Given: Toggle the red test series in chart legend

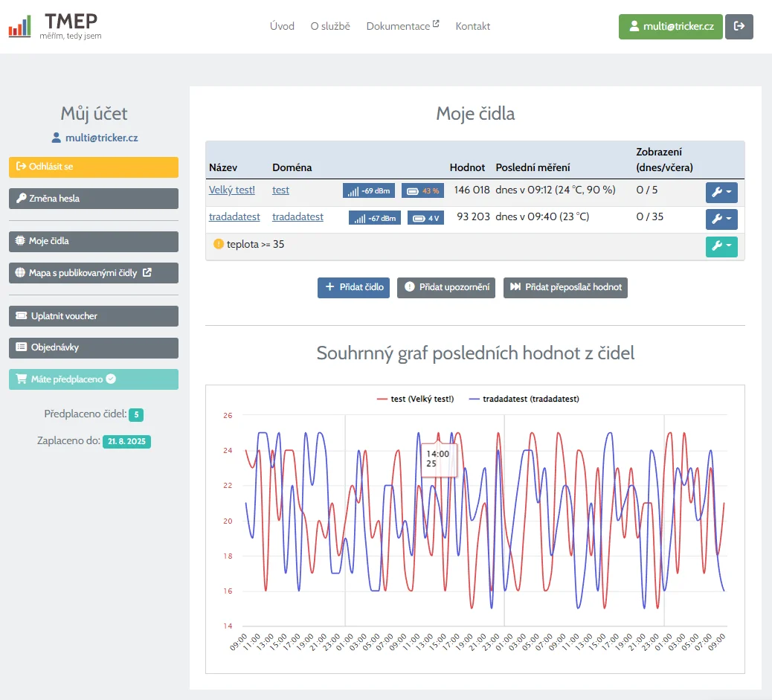Looking at the screenshot, I should pyautogui.click(x=415, y=399).
